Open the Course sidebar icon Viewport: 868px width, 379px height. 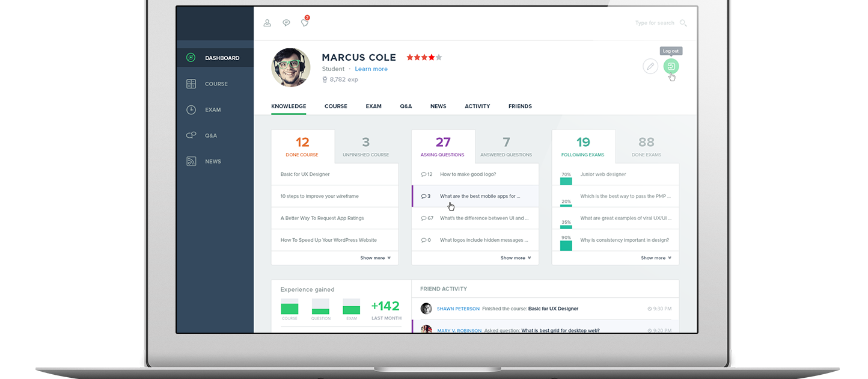(191, 84)
